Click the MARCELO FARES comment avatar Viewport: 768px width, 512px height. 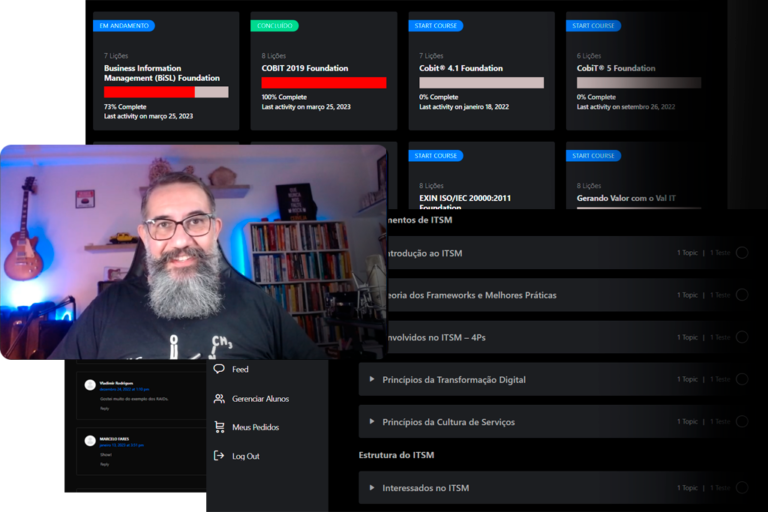[90, 440]
